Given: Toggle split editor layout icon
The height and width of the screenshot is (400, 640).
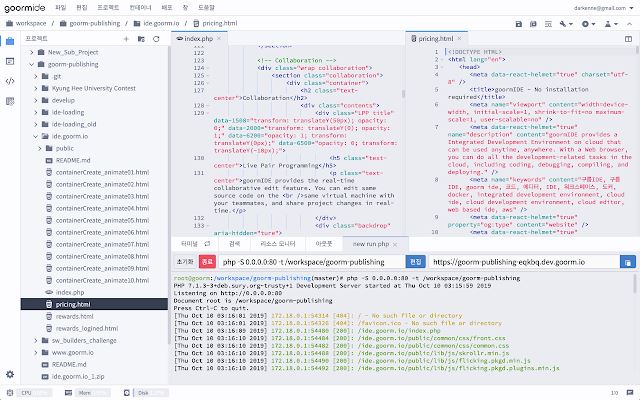Looking at the screenshot, I should tap(628, 39).
